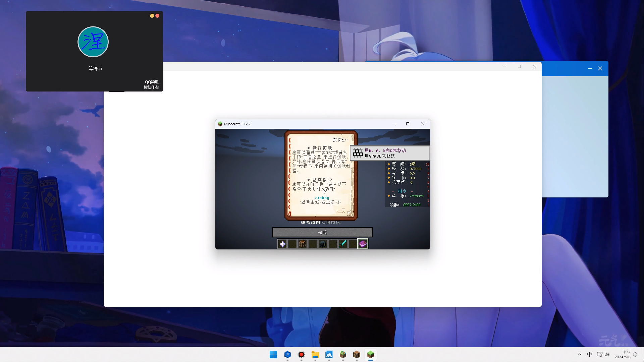Maximize the white background window
The width and height of the screenshot is (644, 362).
click(519, 66)
